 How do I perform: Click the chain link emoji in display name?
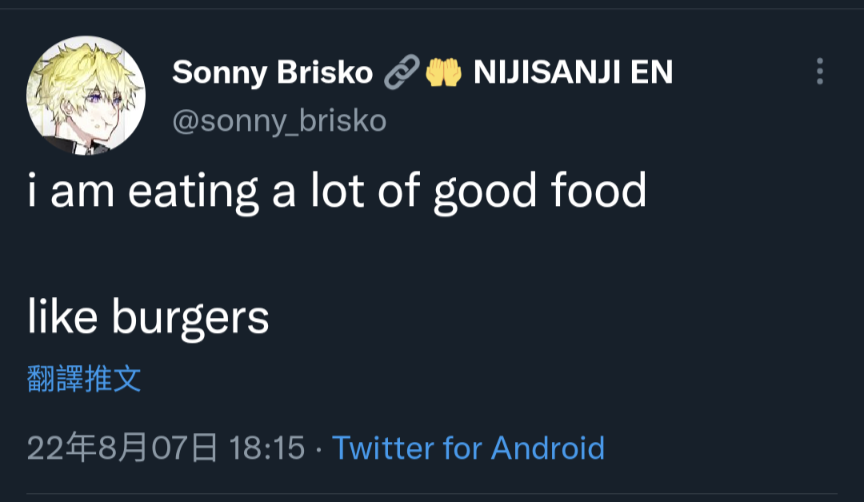(x=402, y=72)
